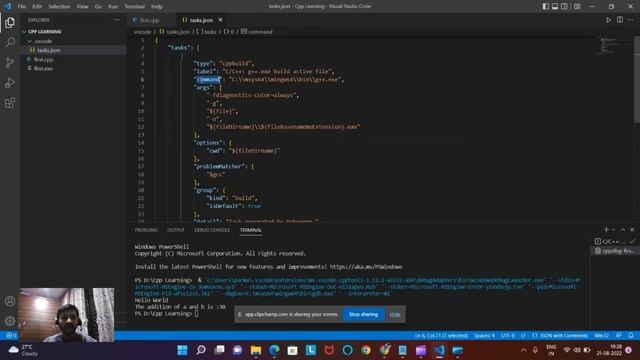Screen dimensions: 640x360
Task: Change encoding via UTF-8 status item
Action: pyautogui.click(x=508, y=336)
